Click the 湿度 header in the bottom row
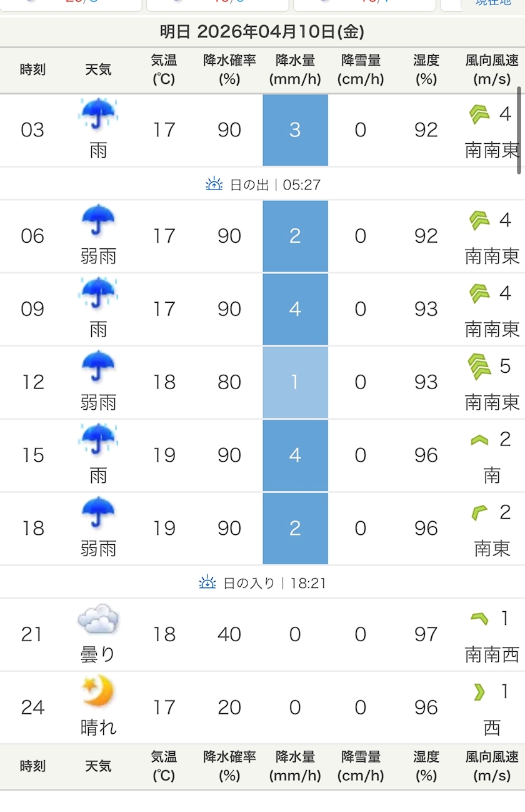525x812 pixels. click(426, 766)
